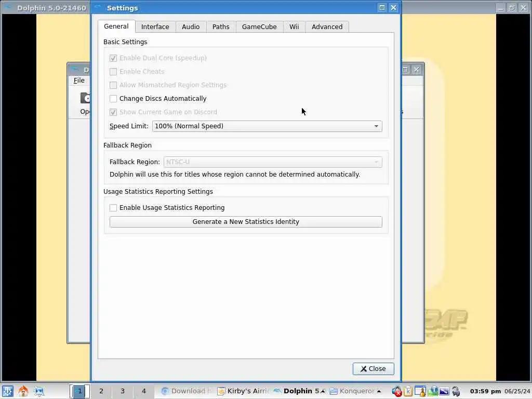The height and width of the screenshot is (399, 532).
Task: Click the window-with-user tray icon
Action: point(420,391)
